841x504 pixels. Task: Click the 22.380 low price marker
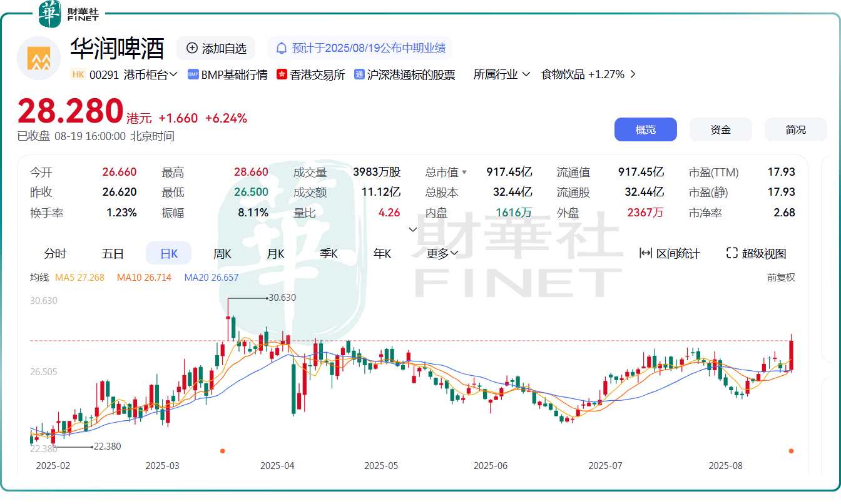click(107, 446)
